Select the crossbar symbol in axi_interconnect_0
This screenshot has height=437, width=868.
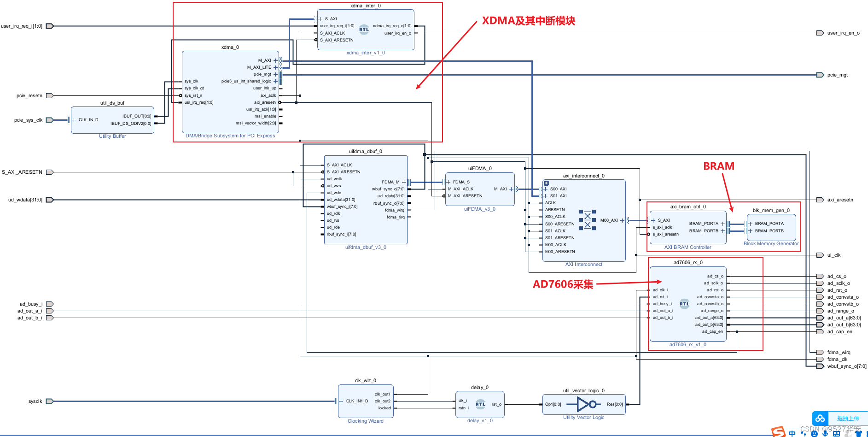tap(588, 220)
